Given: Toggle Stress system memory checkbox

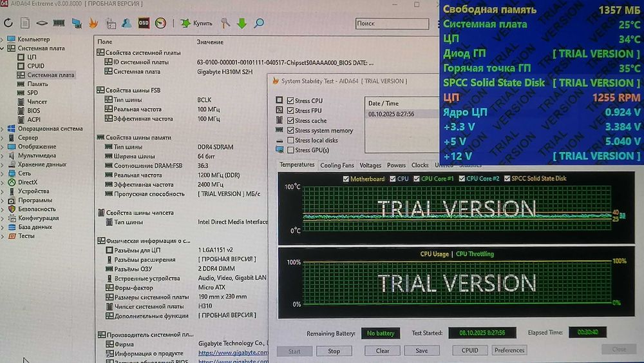Looking at the screenshot, I should [290, 130].
